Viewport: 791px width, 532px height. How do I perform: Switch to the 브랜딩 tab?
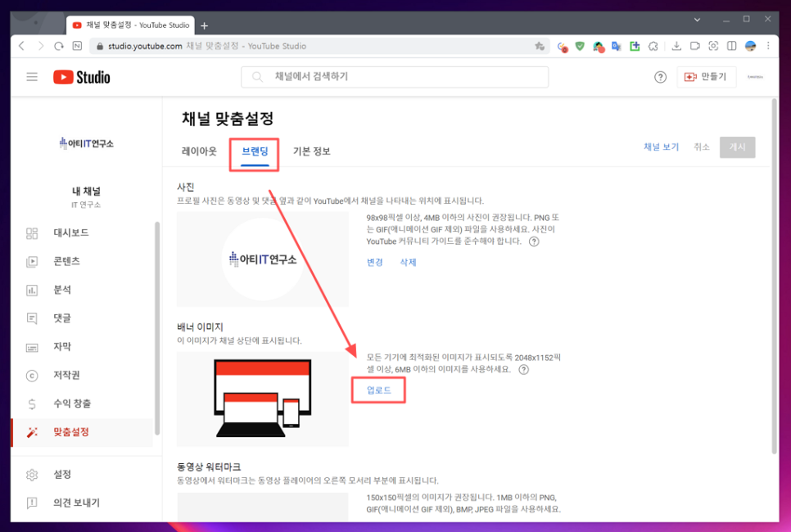255,151
